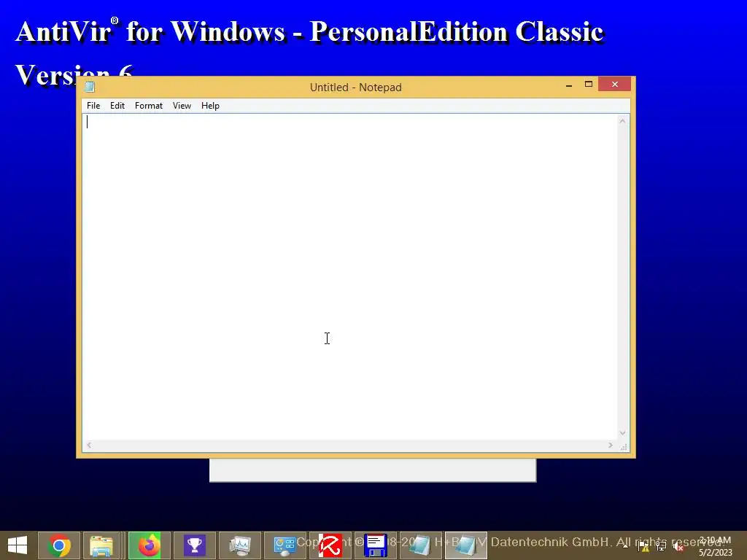Screen dimensions: 747x560
Task: Maximize the Notepad window
Action: click(589, 85)
